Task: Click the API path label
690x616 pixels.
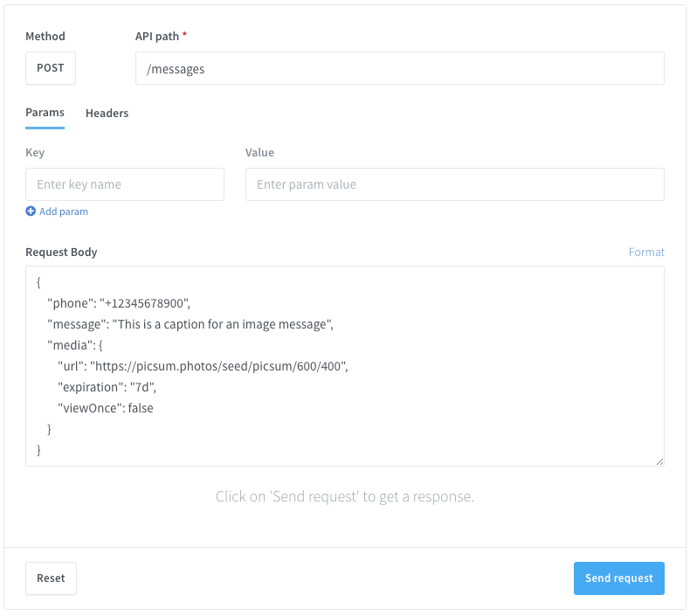Action: point(157,37)
